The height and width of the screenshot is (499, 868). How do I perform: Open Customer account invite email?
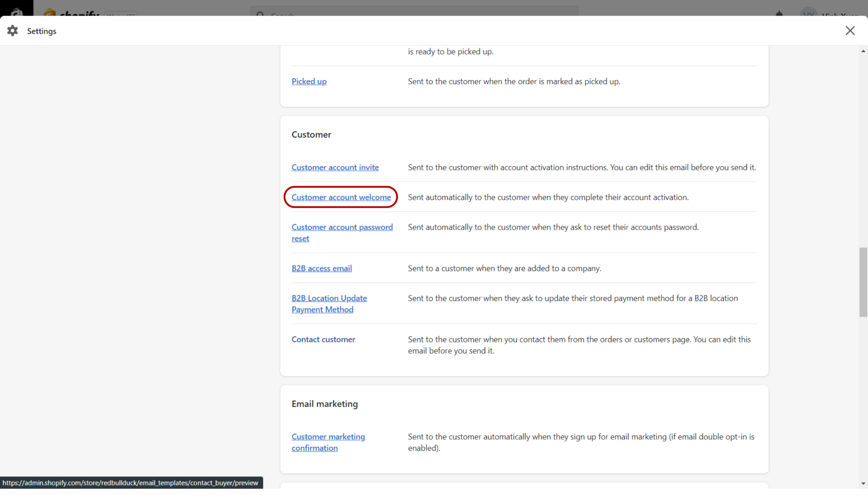click(x=335, y=167)
